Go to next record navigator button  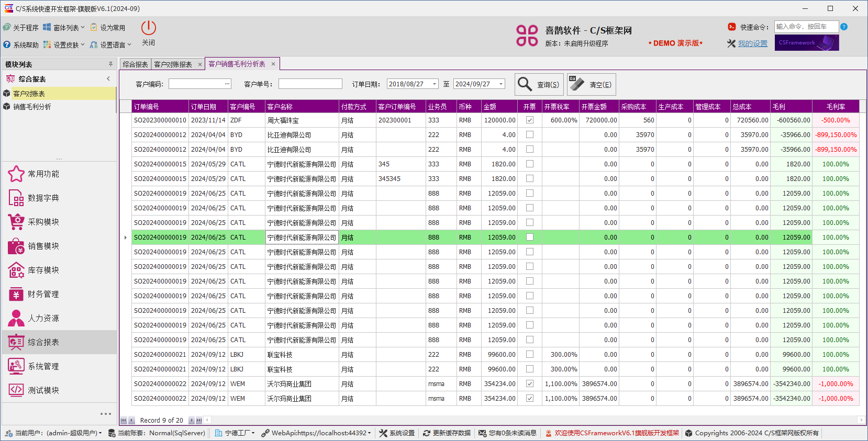[x=192, y=420]
